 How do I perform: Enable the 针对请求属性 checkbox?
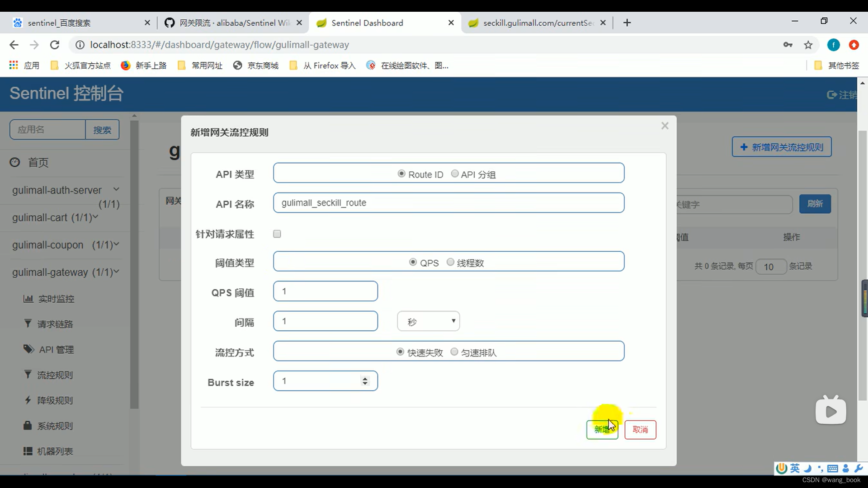(x=277, y=234)
